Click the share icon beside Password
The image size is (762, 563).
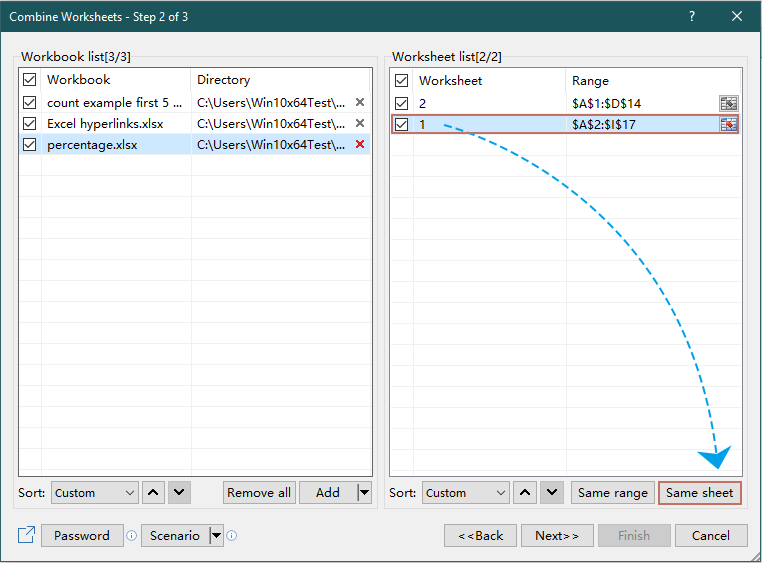[x=26, y=535]
